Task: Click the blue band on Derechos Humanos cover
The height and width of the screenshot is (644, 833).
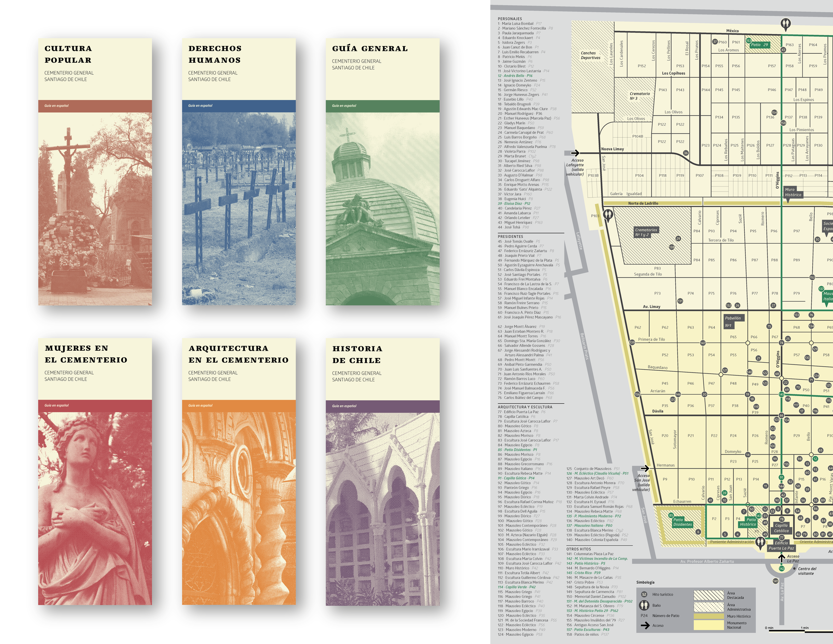Action: (x=239, y=106)
